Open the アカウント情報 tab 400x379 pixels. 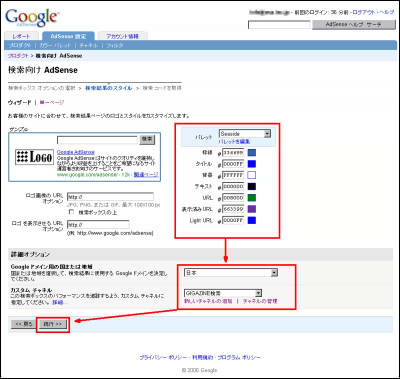pos(122,36)
